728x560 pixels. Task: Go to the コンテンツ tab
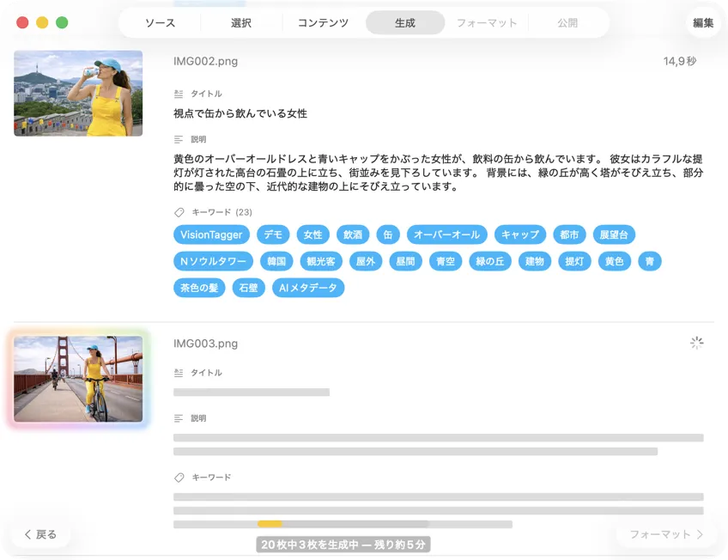point(323,23)
